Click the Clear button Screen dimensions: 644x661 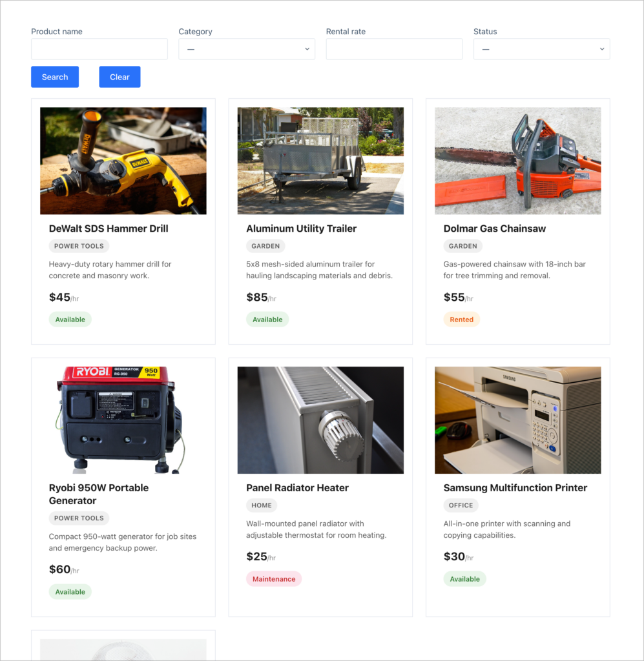point(119,76)
